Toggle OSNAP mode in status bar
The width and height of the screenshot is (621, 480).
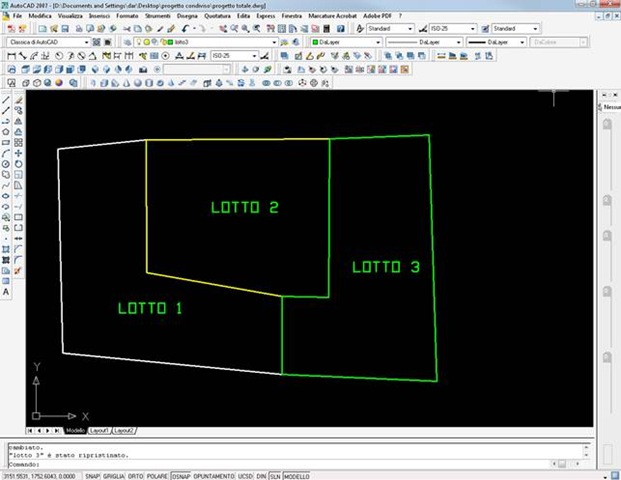(x=180, y=476)
